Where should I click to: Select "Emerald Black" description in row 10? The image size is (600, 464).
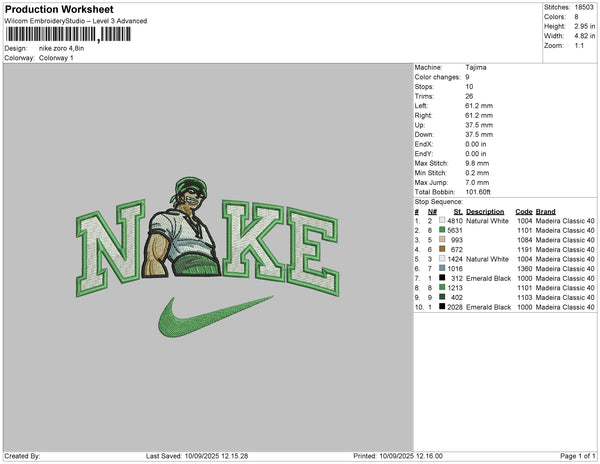[488, 307]
